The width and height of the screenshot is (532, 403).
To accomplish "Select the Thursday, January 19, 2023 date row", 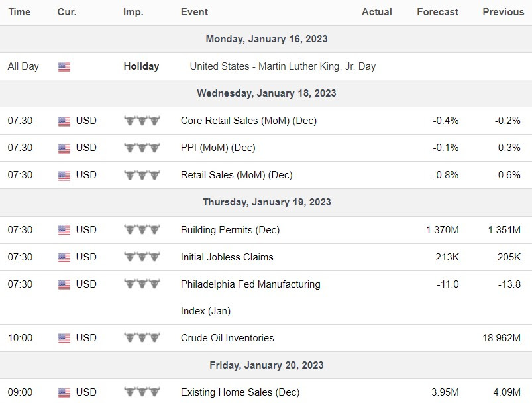I will 266,202.
